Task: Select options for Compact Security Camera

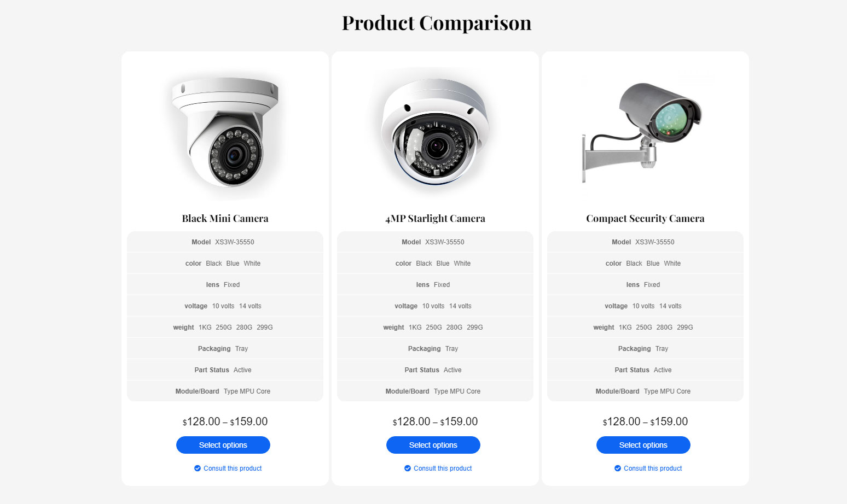Action: point(643,445)
